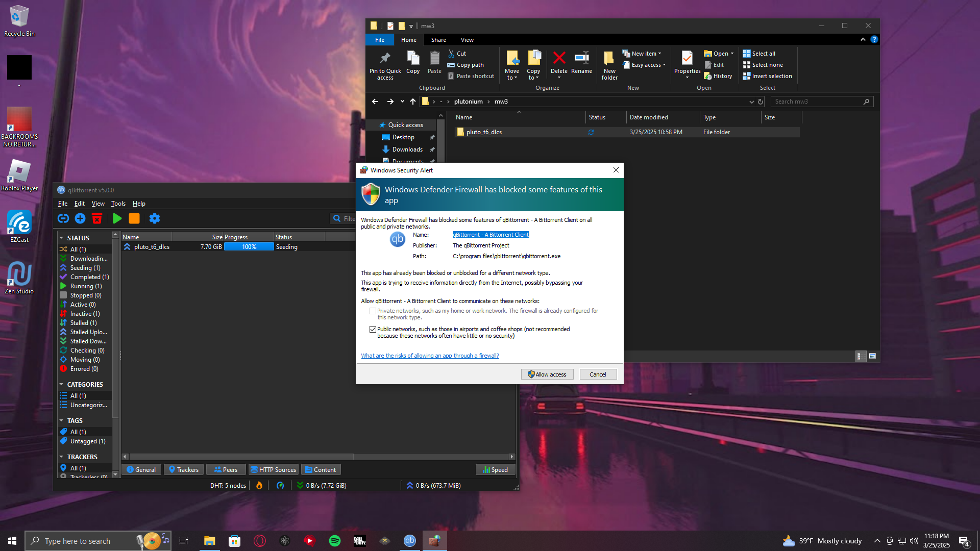
Task: Select the Roblox Player desktop icon
Action: click(x=19, y=175)
